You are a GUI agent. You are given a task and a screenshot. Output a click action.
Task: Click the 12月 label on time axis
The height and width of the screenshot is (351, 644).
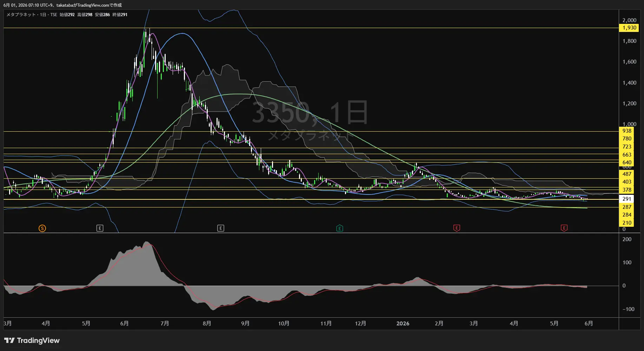point(360,324)
